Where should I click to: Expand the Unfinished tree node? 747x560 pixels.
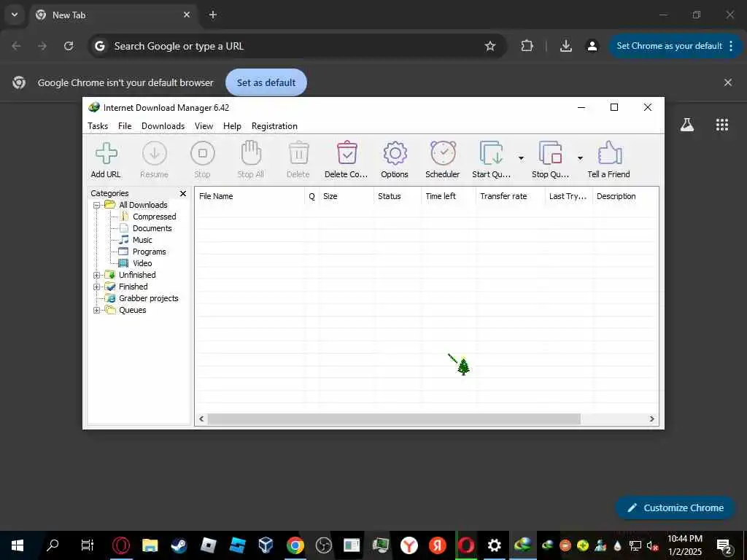tap(97, 275)
